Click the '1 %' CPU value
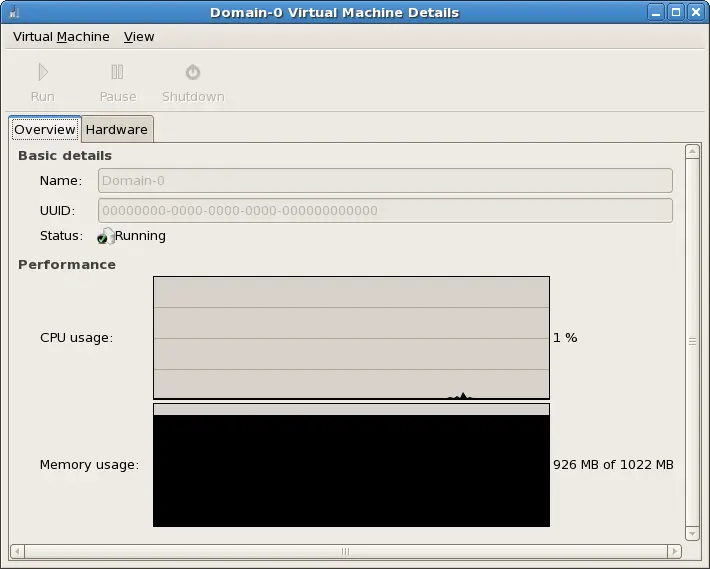 [565, 338]
